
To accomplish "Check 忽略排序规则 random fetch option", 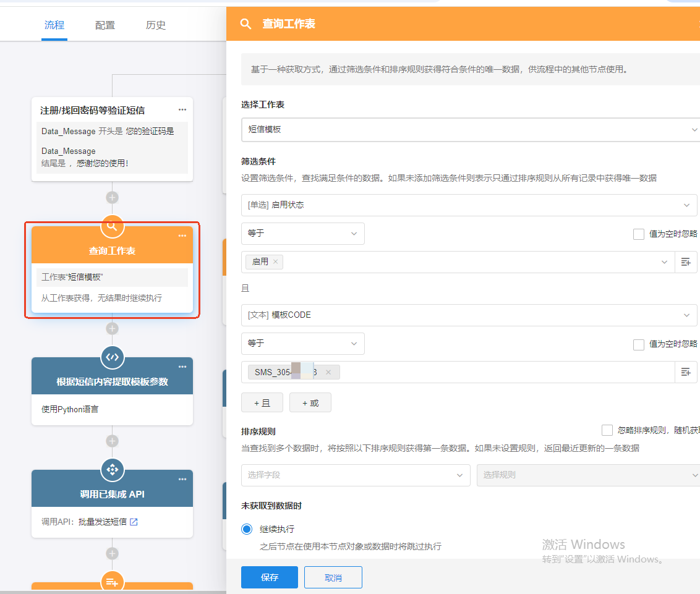I will click(x=607, y=430).
